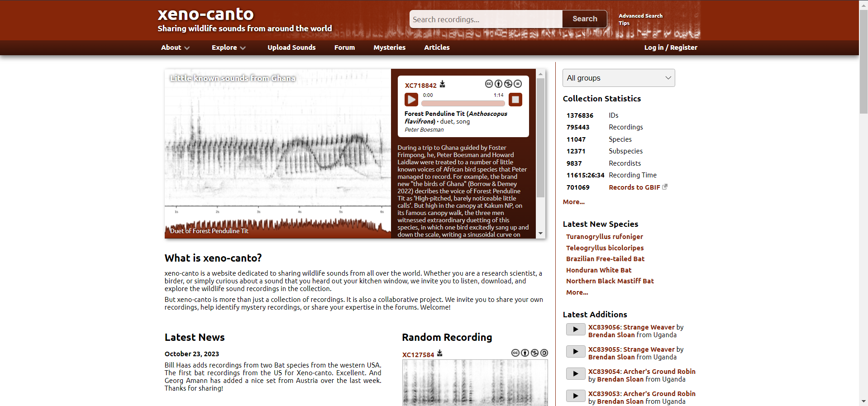The image size is (868, 406).
Task: Open Advanced Search
Action: (640, 16)
